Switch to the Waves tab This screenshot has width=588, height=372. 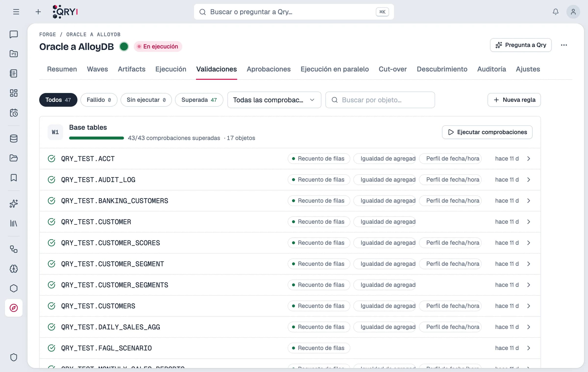[97, 69]
